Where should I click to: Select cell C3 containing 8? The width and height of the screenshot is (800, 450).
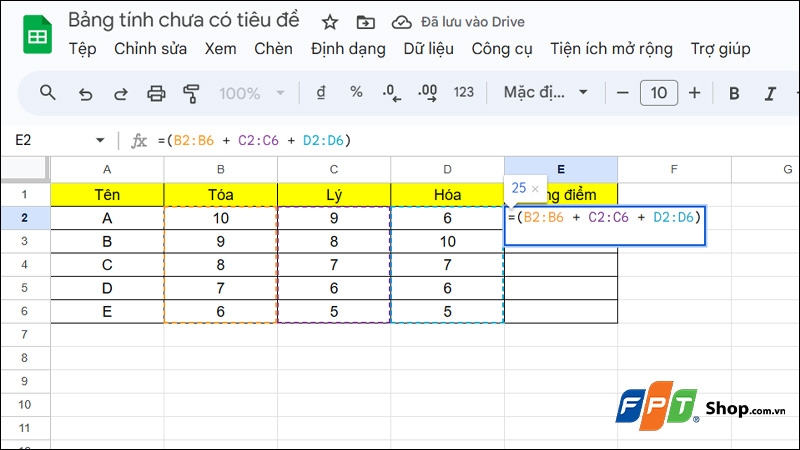pos(334,241)
